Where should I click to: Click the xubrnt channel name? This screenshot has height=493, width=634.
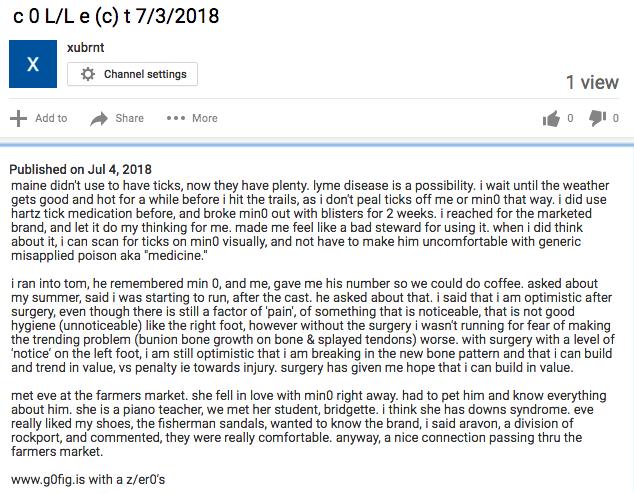pyautogui.click(x=86, y=47)
